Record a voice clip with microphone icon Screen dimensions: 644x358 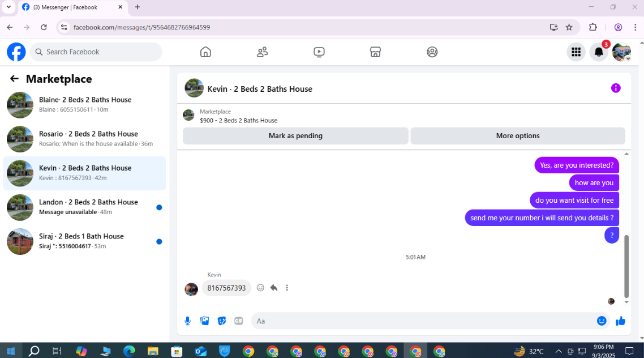tap(188, 321)
